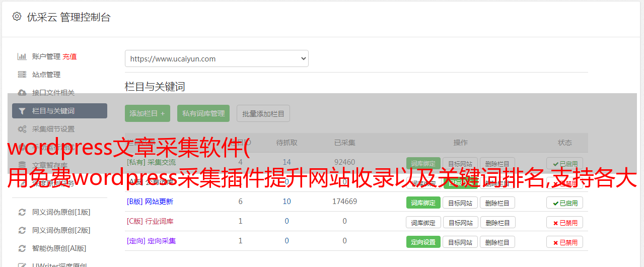The image size is (644, 267).
Task: Toggle 已禁用 status for 行业词库
Action: click(x=565, y=222)
